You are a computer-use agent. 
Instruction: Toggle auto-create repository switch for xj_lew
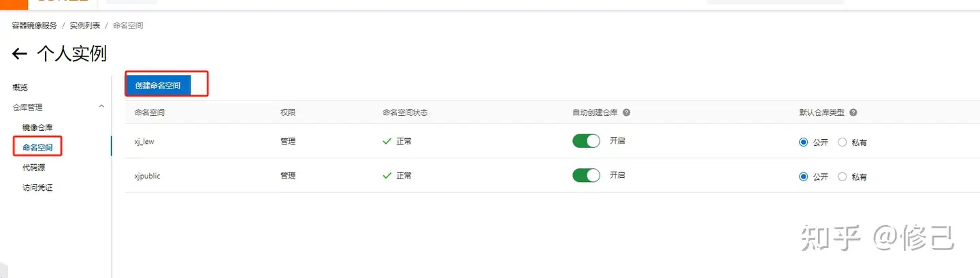(586, 141)
